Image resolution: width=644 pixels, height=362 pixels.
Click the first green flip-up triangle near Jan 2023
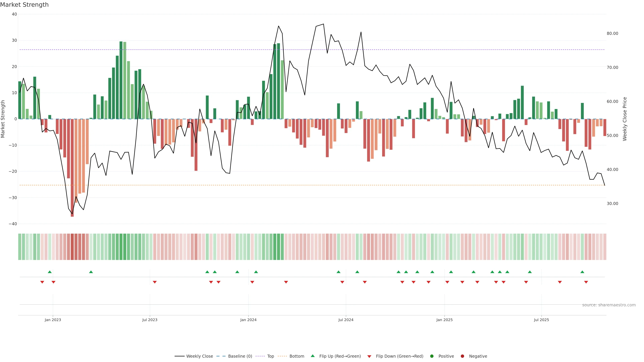point(50,272)
